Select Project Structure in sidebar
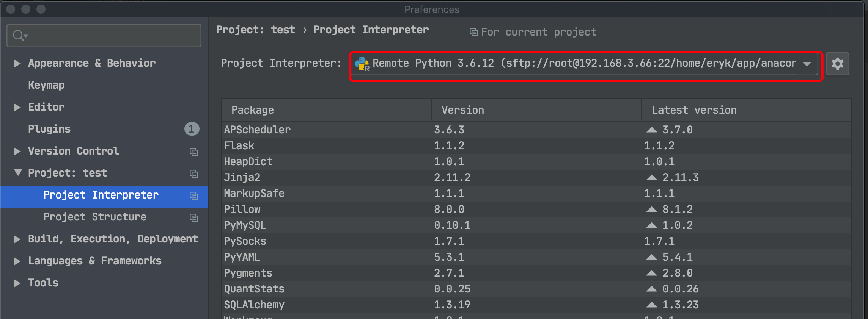The image size is (868, 319). point(104,217)
